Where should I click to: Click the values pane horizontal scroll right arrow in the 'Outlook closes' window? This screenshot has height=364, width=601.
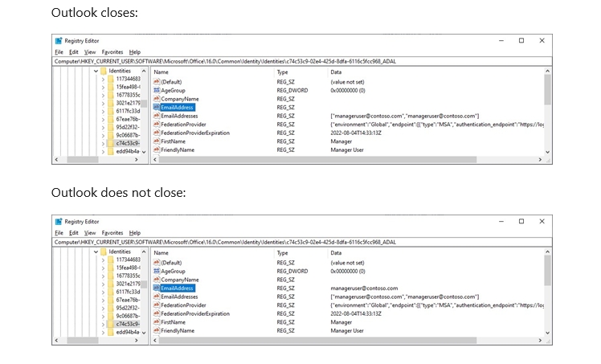point(540,159)
